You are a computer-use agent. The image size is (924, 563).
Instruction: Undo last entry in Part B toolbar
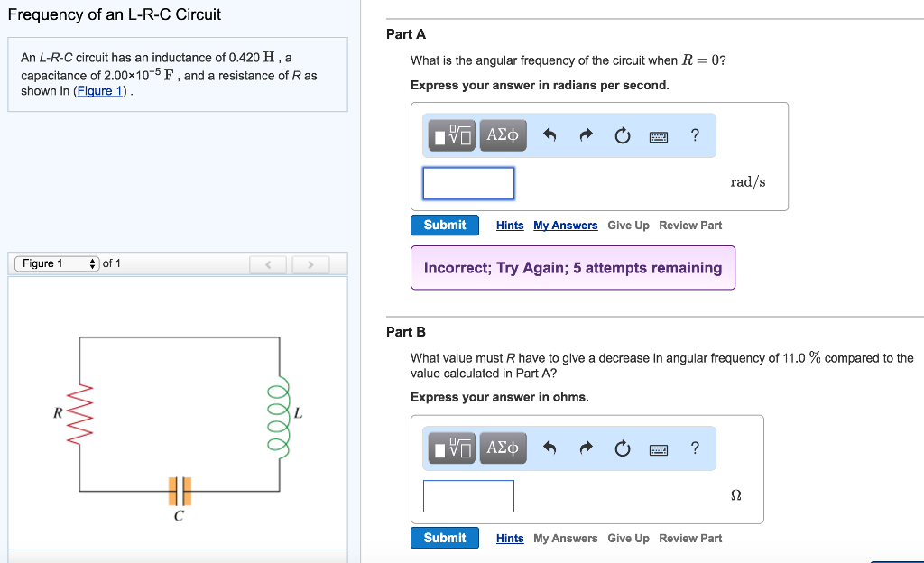[550, 448]
